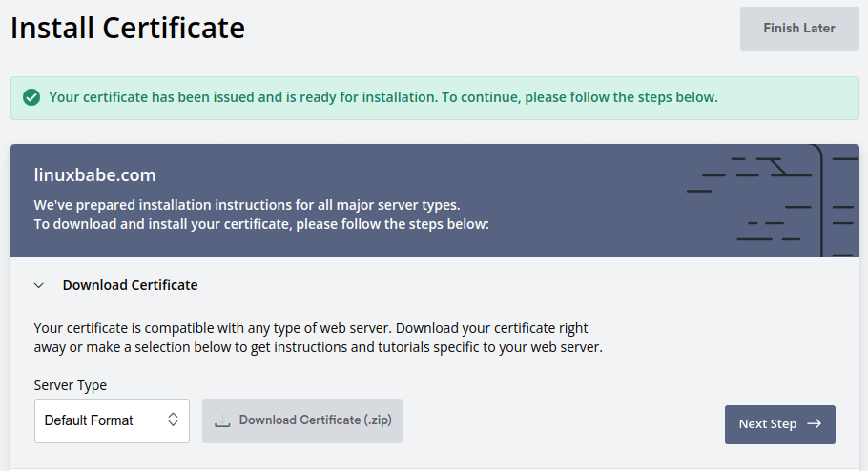Click the Server Type field label
The image size is (868, 471).
click(70, 385)
